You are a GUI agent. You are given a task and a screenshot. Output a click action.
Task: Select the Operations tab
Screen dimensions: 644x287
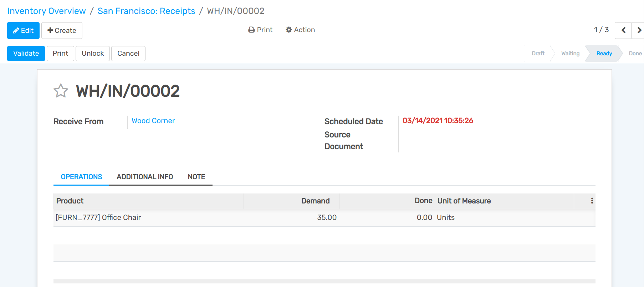point(81,177)
